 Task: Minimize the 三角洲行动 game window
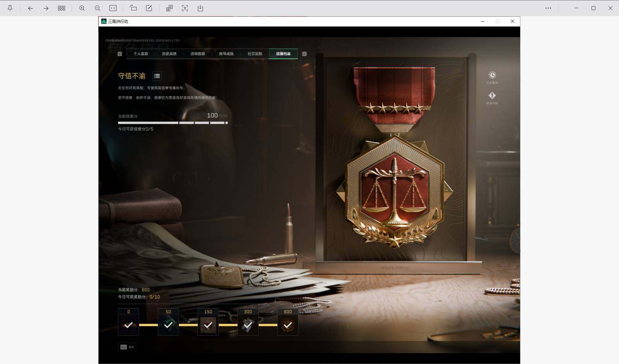pos(482,21)
